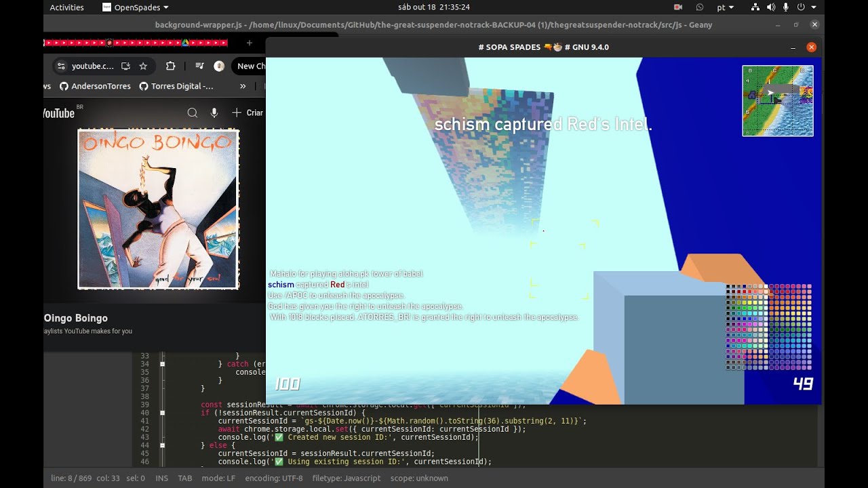The image size is (868, 488).
Task: Click the screen recording indicator in top bar
Action: click(677, 7)
